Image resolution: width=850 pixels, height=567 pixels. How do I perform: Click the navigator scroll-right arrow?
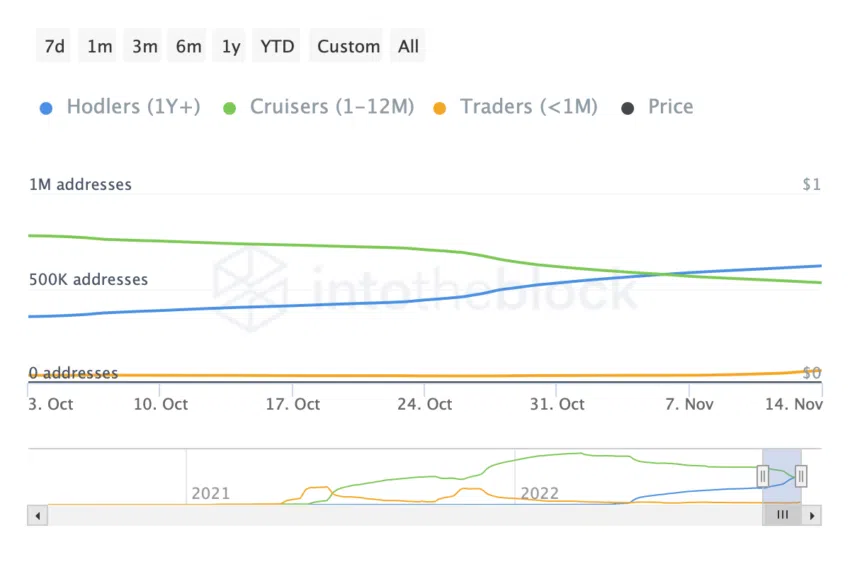coord(812,516)
